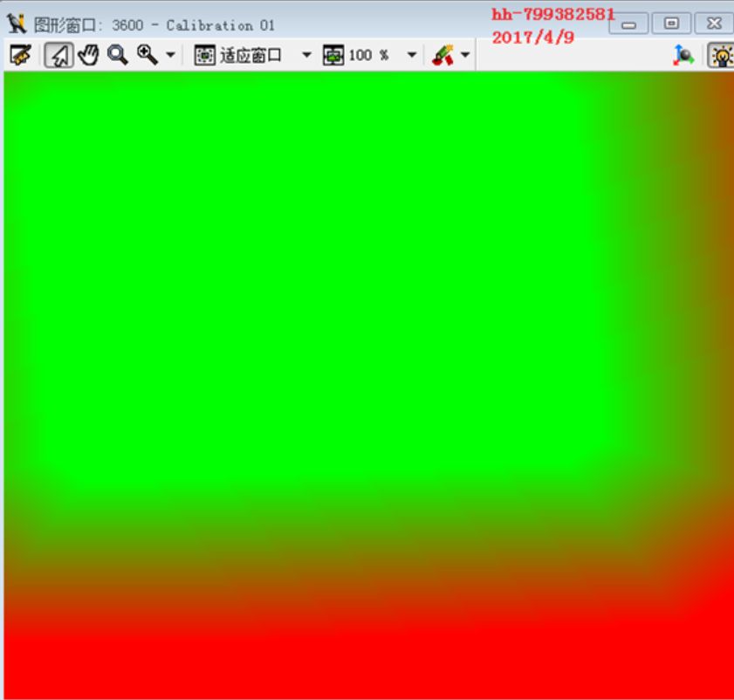Open the 100 % size dropdown
The image size is (734, 700).
click(412, 55)
